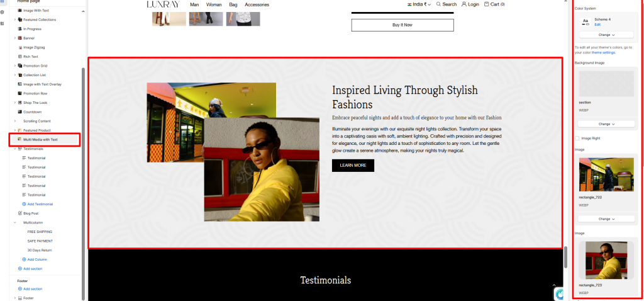Open the Color System Change dropdown
Viewport: 644px width, 301px height.
point(607,35)
